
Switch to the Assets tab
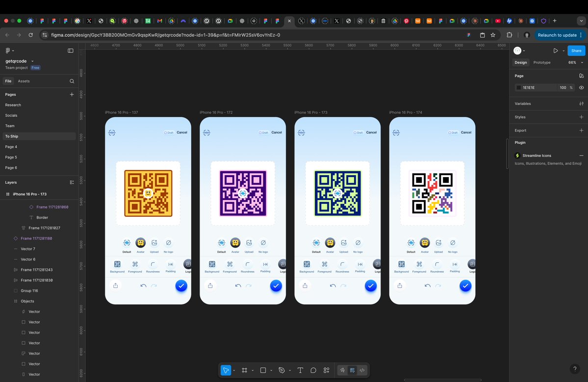pyautogui.click(x=24, y=81)
